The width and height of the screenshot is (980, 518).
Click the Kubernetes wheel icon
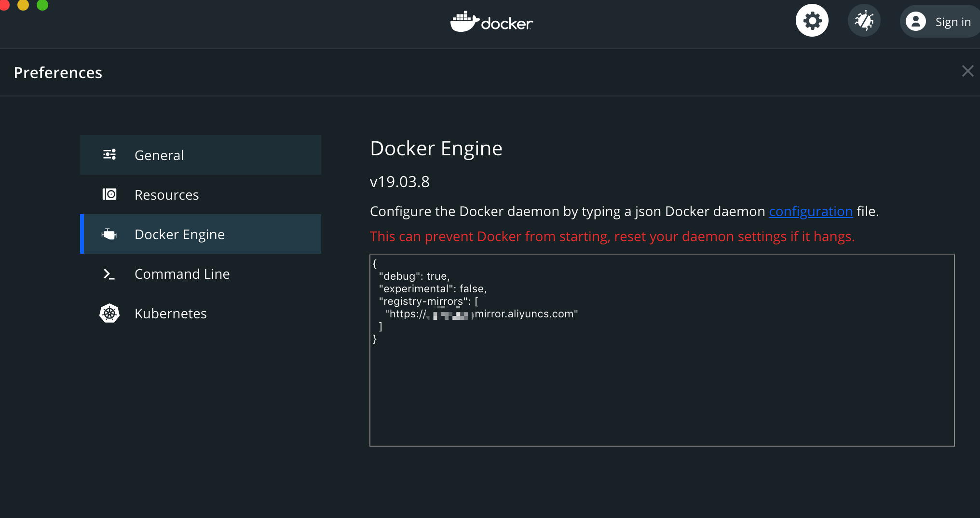[x=109, y=314]
